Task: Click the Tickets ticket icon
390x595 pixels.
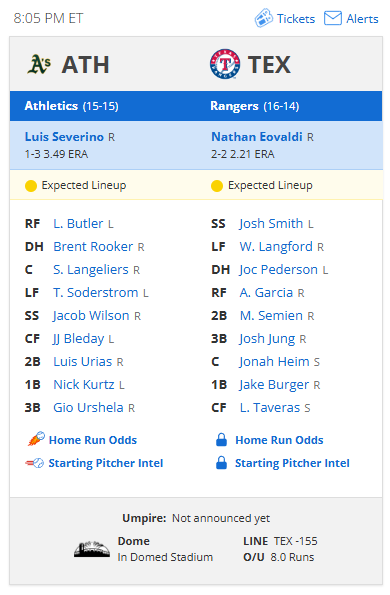Action: coord(263,18)
